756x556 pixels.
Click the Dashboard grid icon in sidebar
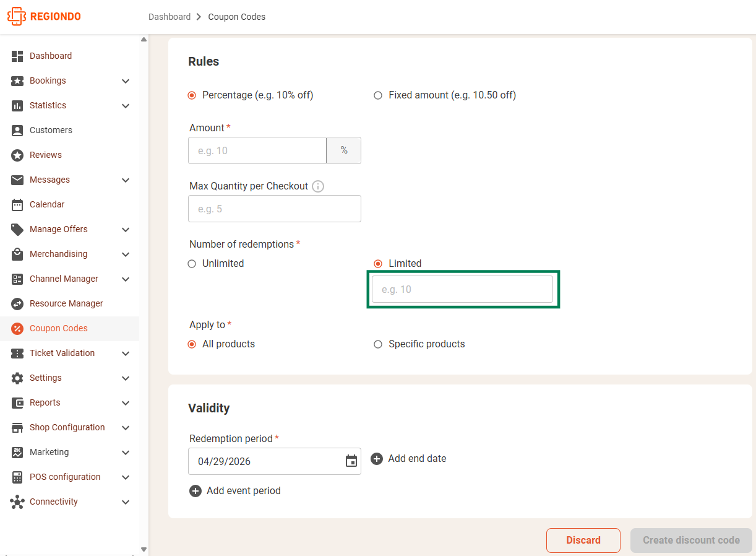pos(17,56)
